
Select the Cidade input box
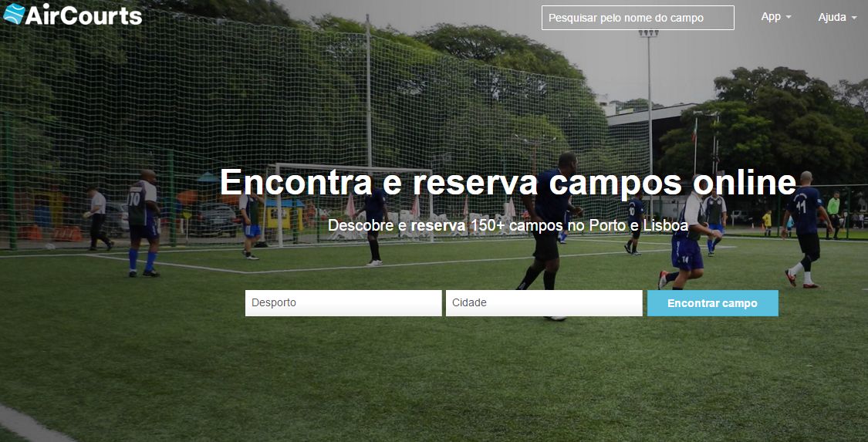(x=544, y=303)
